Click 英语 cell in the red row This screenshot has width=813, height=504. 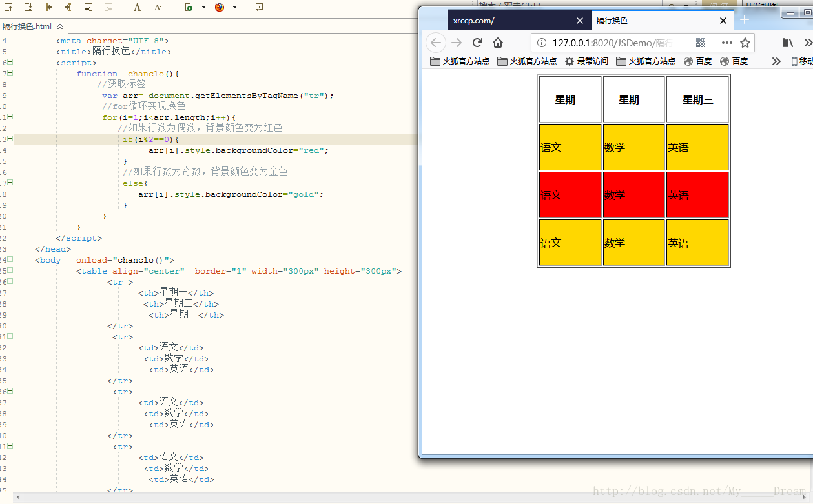pos(697,195)
